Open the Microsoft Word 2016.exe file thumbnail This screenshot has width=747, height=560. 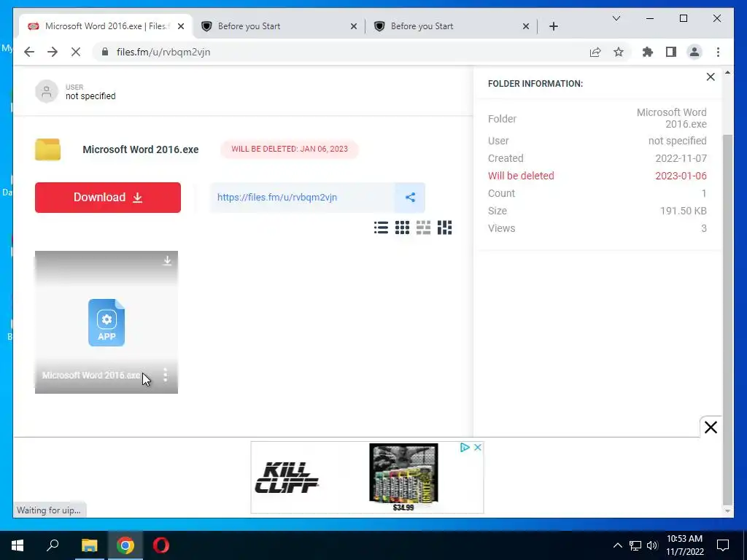click(107, 322)
